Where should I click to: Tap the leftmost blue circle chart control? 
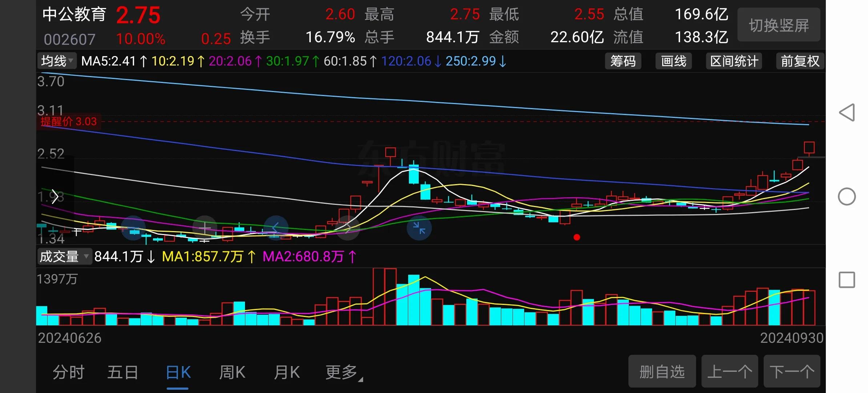tap(133, 228)
